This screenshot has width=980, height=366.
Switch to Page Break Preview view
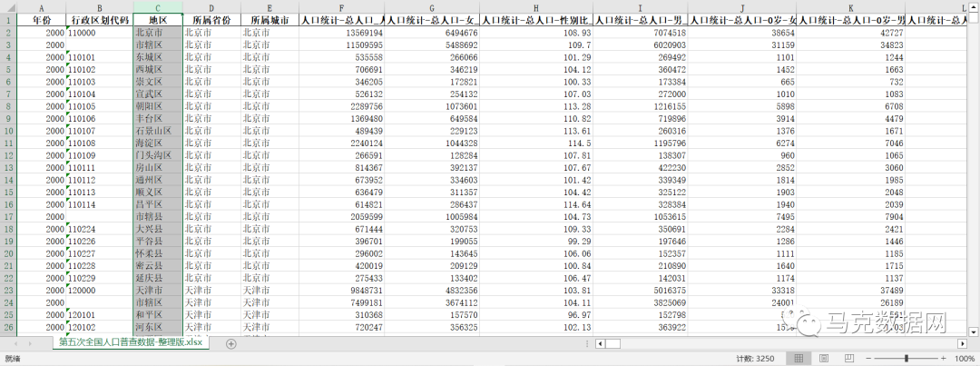point(848,358)
